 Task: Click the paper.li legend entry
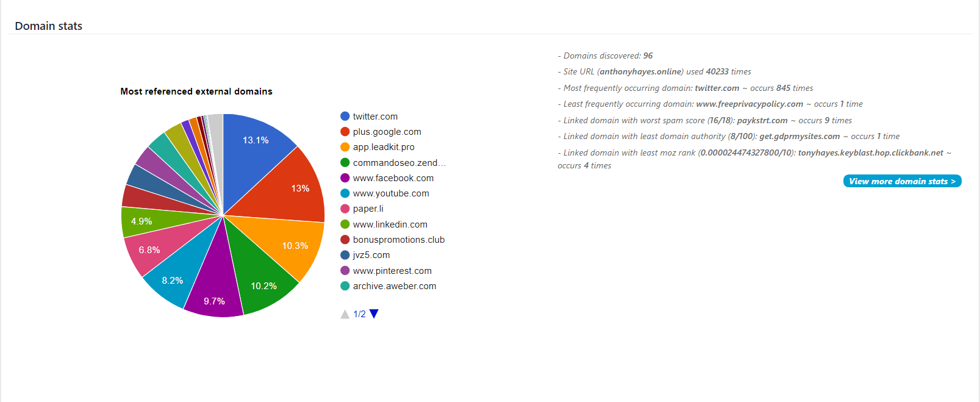[362, 209]
